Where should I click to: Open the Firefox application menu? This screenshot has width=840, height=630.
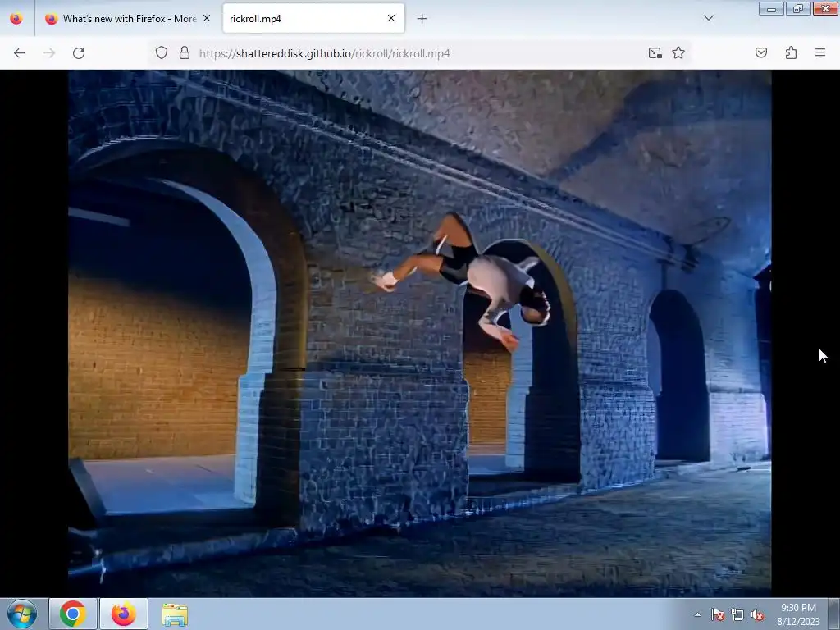tap(820, 52)
